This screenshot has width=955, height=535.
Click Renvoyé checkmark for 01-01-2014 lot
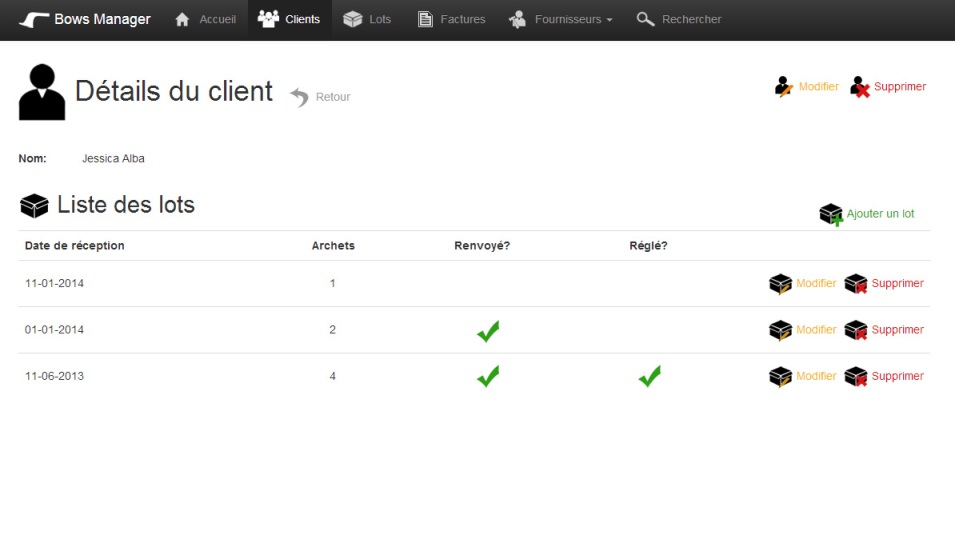[488, 331]
